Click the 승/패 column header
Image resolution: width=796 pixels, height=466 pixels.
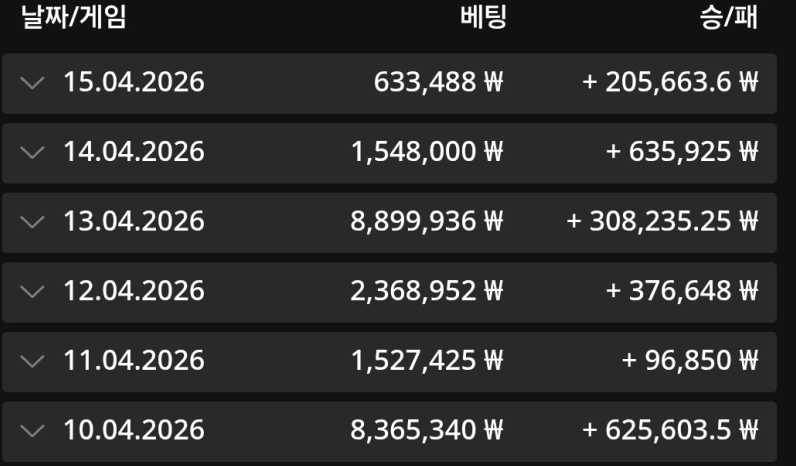[x=728, y=17]
